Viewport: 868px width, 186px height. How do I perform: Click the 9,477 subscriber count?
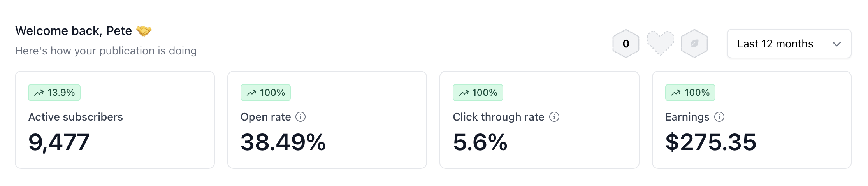(x=59, y=142)
